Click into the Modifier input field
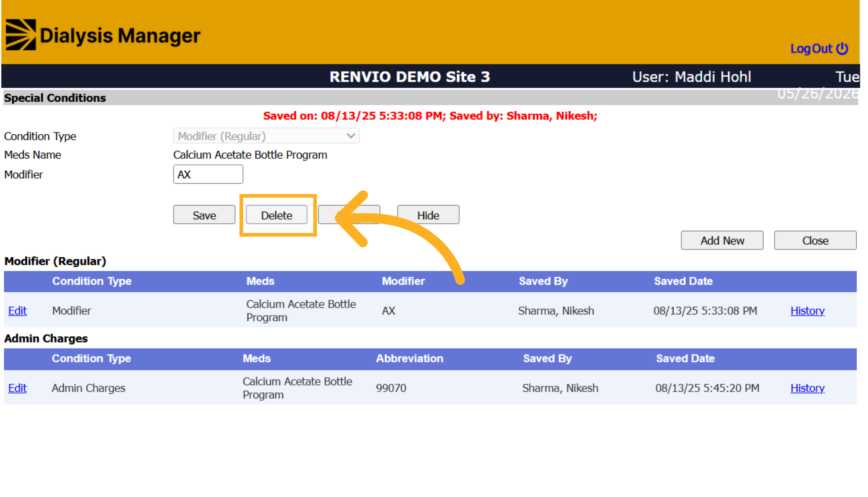868x497 pixels. (208, 174)
